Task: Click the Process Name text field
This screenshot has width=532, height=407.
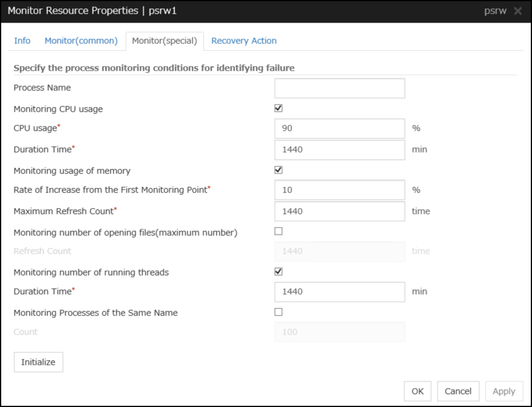Action: (340, 88)
